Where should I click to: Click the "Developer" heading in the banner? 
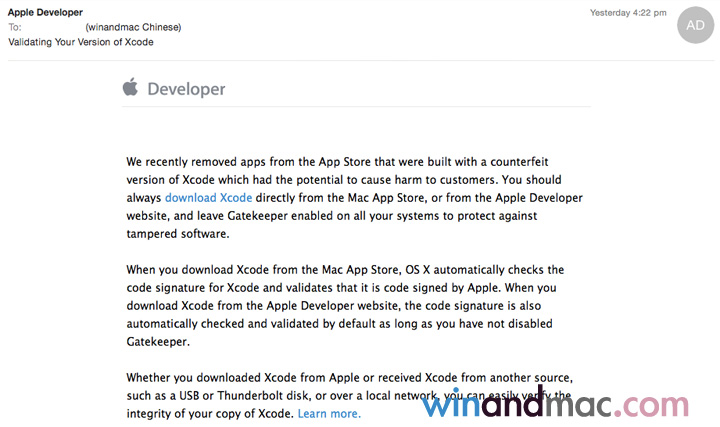tap(186, 89)
